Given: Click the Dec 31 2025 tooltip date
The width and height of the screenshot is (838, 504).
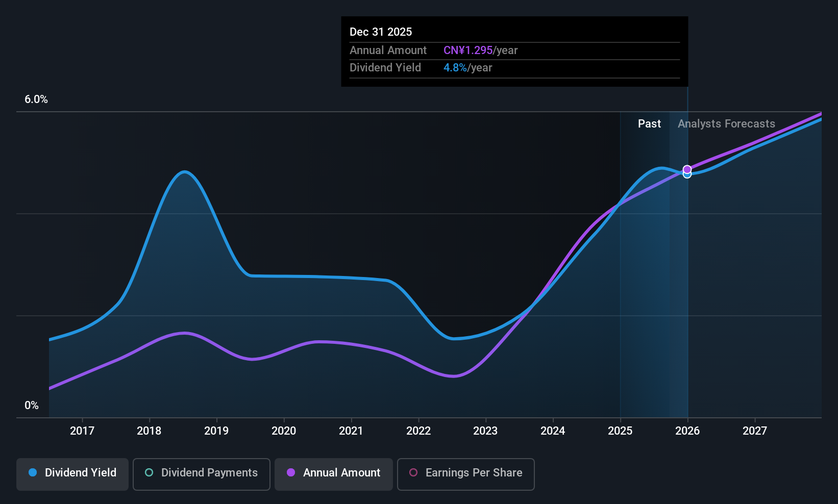Looking at the screenshot, I should 381,32.
